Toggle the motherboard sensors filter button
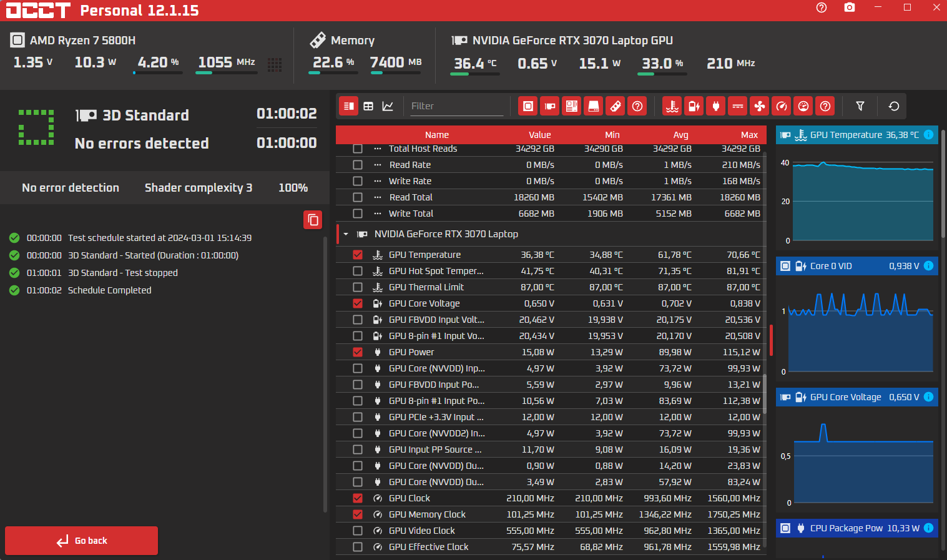This screenshot has width=947, height=560. [572, 106]
